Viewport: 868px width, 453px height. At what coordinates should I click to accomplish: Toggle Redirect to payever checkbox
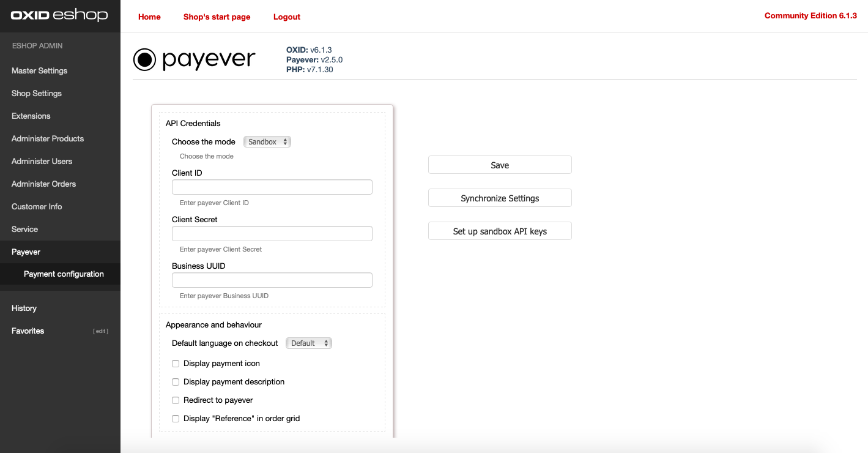pos(176,400)
